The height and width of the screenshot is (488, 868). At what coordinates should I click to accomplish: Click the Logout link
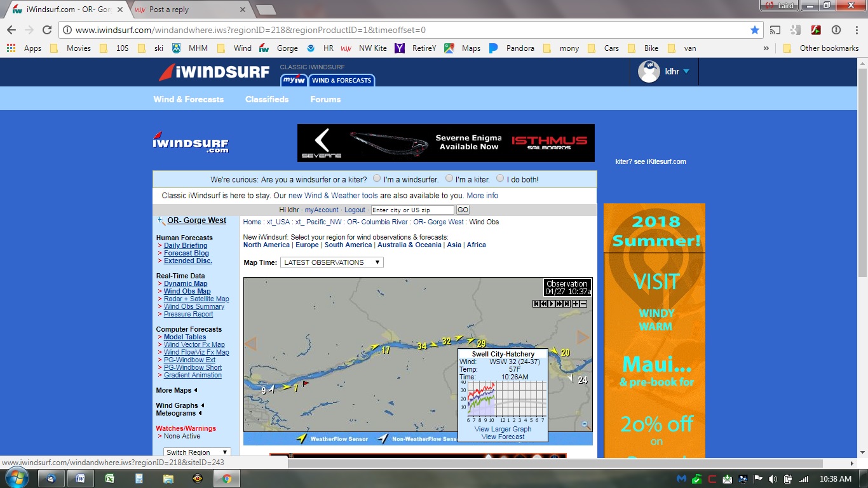(x=355, y=210)
